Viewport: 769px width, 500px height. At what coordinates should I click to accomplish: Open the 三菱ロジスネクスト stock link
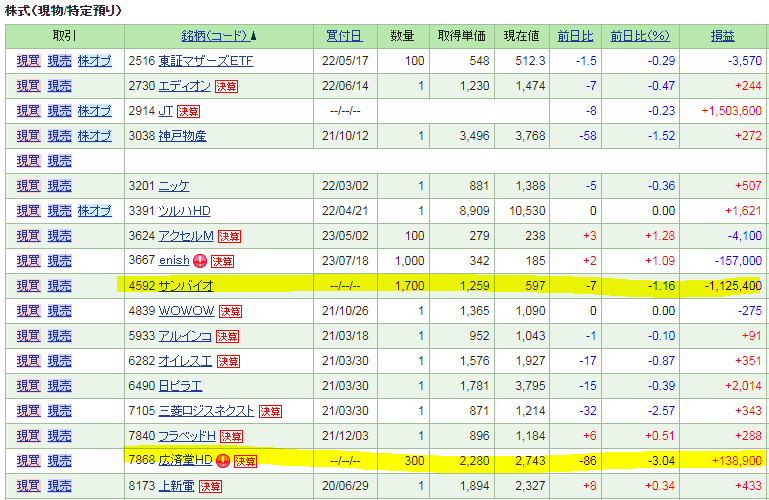(x=206, y=411)
